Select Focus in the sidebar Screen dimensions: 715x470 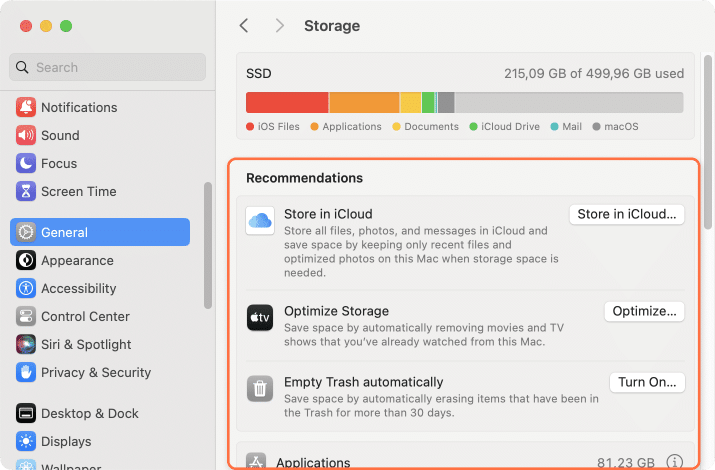100,163
